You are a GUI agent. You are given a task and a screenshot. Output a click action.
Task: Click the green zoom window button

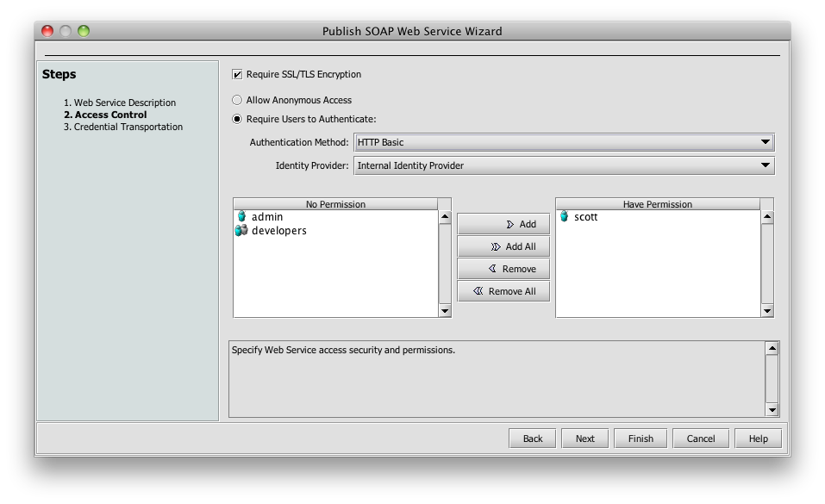pyautogui.click(x=84, y=31)
